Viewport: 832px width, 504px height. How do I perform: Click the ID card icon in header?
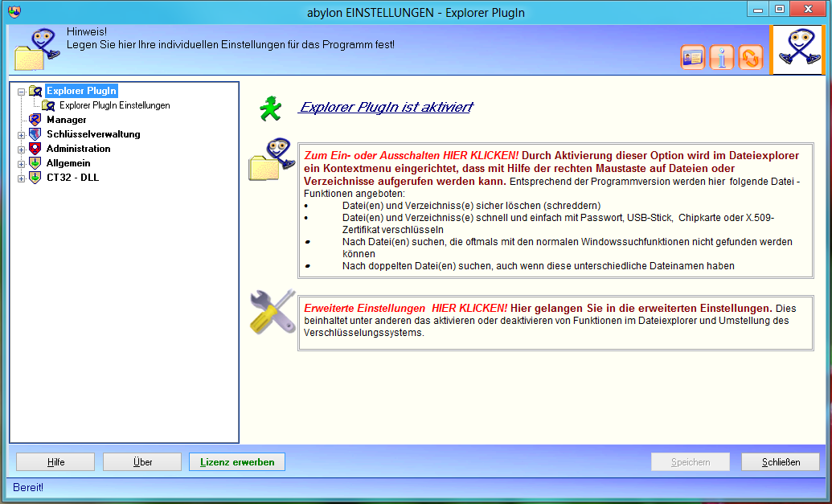pyautogui.click(x=692, y=57)
